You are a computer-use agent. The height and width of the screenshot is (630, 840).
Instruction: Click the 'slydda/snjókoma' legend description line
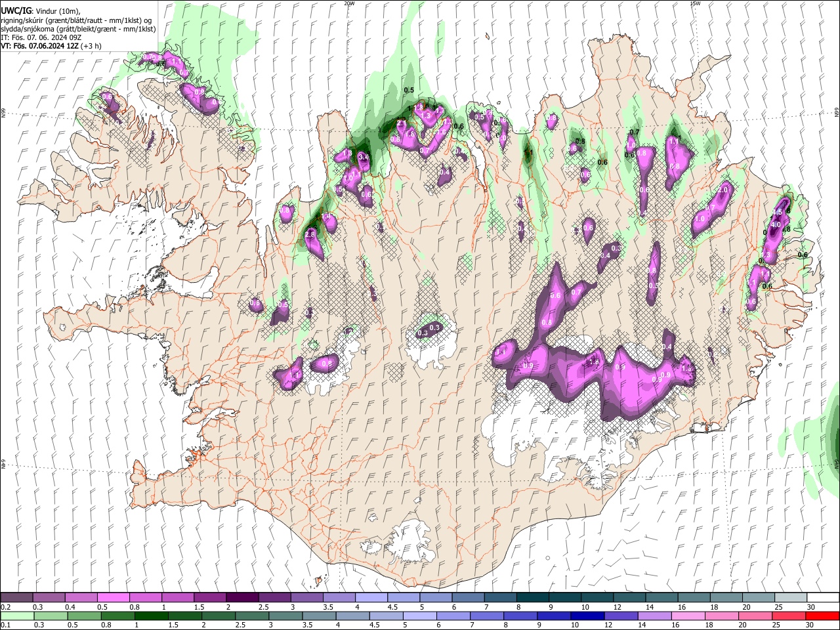coord(78,29)
